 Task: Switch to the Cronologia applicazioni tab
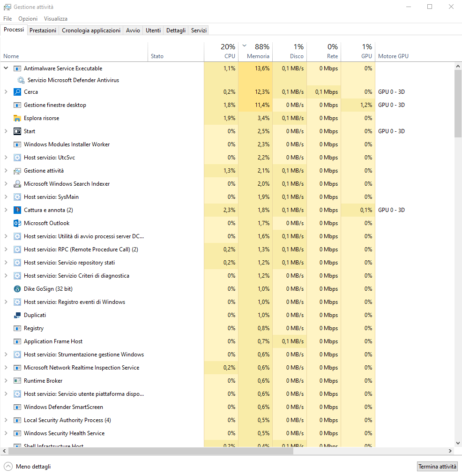tap(91, 30)
